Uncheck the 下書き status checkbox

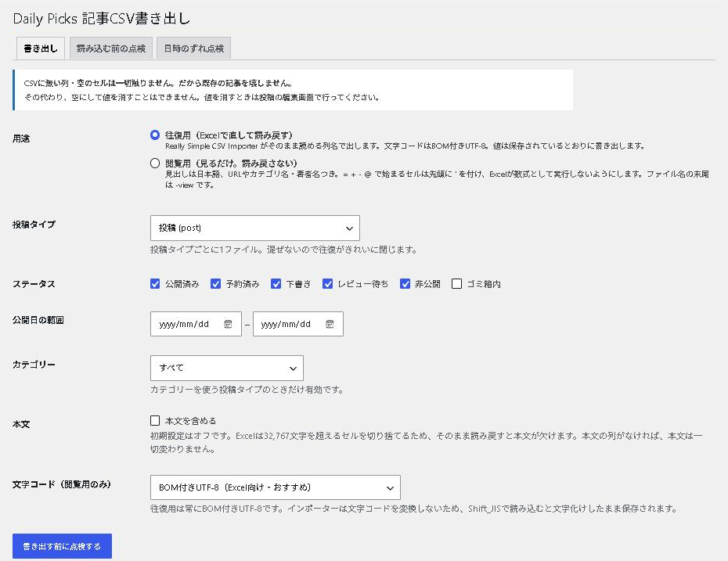[276, 283]
